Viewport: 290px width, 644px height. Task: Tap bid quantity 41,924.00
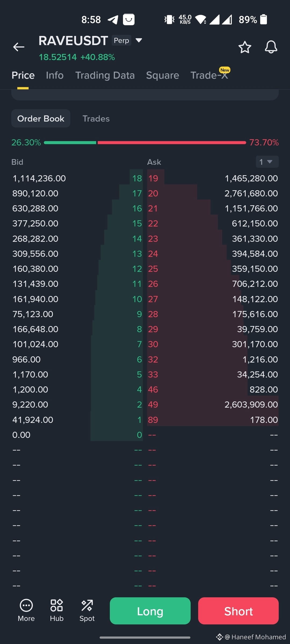coord(33,420)
